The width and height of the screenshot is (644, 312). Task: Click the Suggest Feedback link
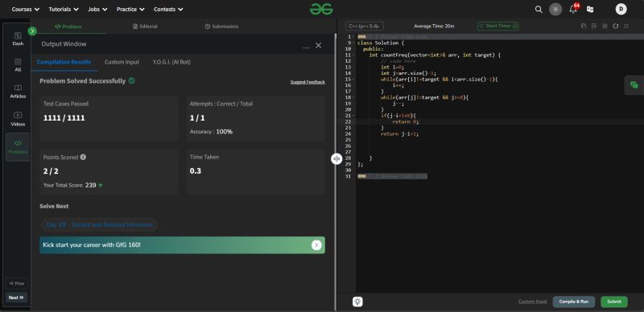pyautogui.click(x=308, y=82)
